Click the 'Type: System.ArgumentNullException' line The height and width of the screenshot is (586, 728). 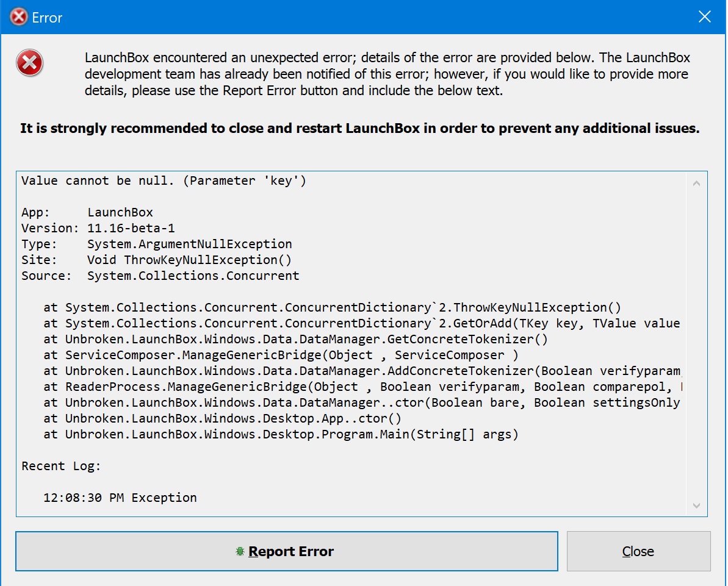tap(156, 244)
